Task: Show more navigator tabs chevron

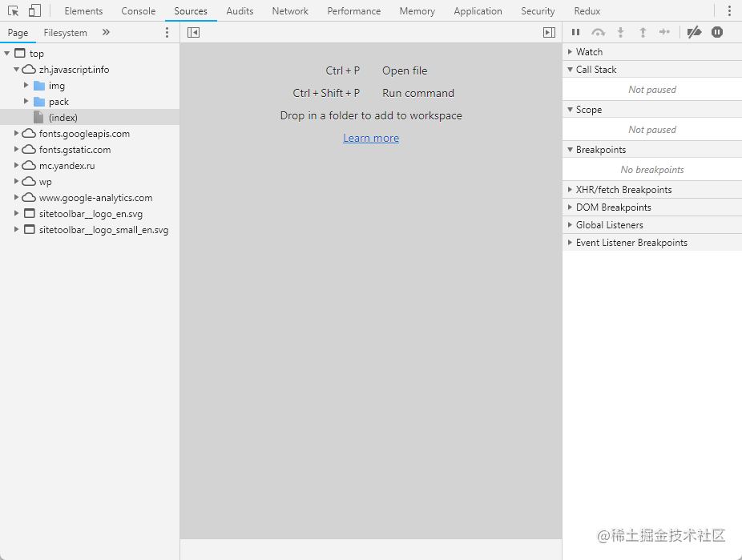Action: pos(106,32)
